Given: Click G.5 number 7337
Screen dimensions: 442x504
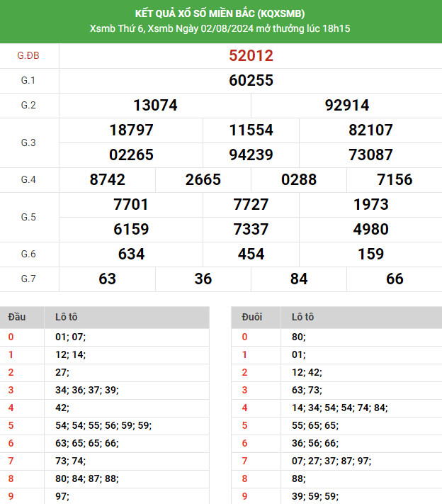Looking at the screenshot, I should [251, 229].
